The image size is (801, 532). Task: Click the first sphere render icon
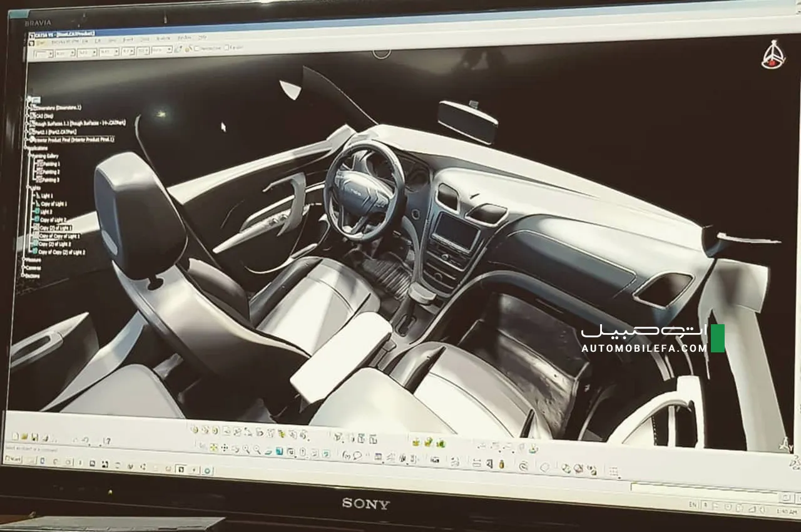(x=566, y=468)
